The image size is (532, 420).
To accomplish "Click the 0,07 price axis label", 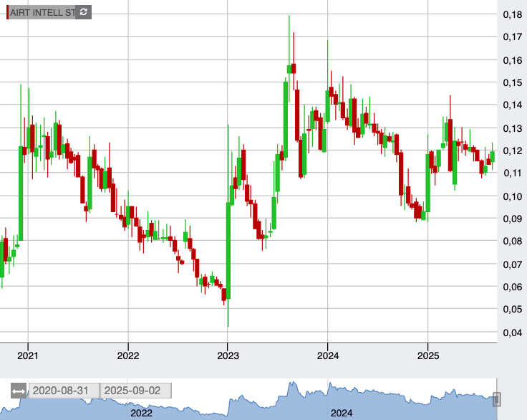I will pos(513,264).
